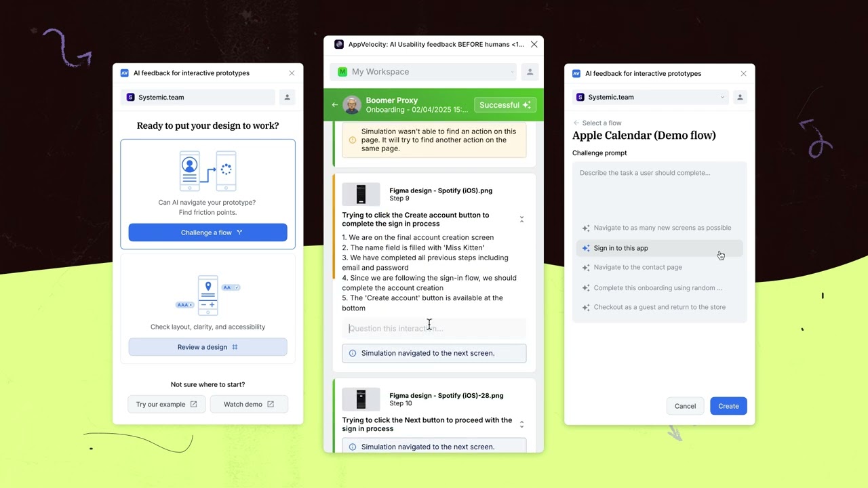Select 'Sign in to this app' suggestion
The width and height of the screenshot is (868, 488).
pyautogui.click(x=659, y=248)
